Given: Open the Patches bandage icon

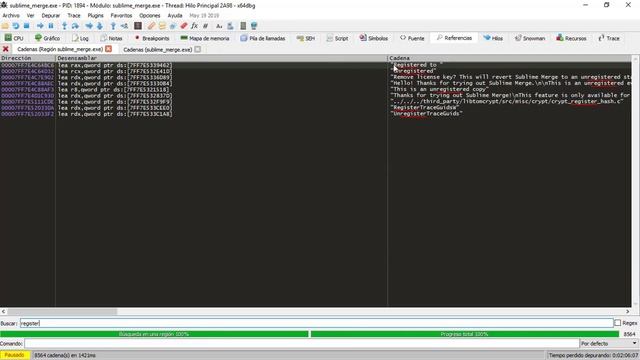Looking at the screenshot, I should pyautogui.click(x=151, y=26).
